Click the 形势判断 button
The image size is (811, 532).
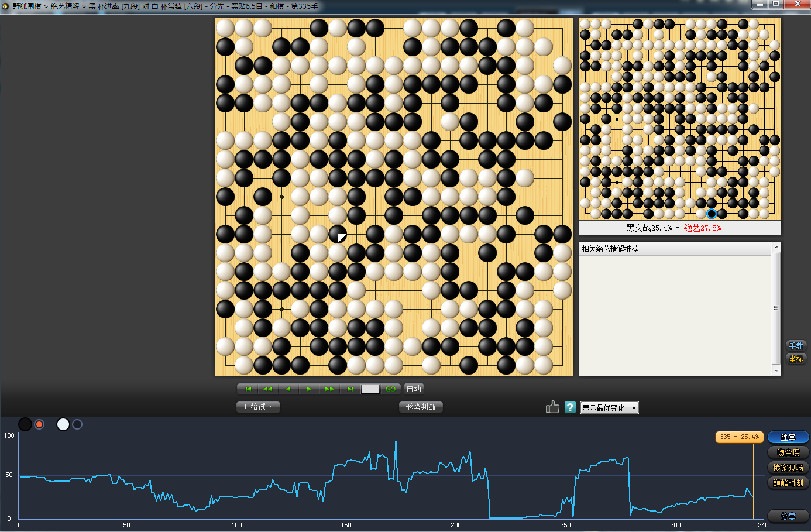420,407
